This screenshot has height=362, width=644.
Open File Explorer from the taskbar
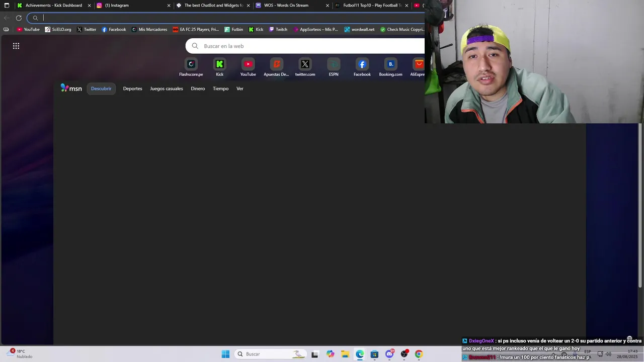(345, 354)
